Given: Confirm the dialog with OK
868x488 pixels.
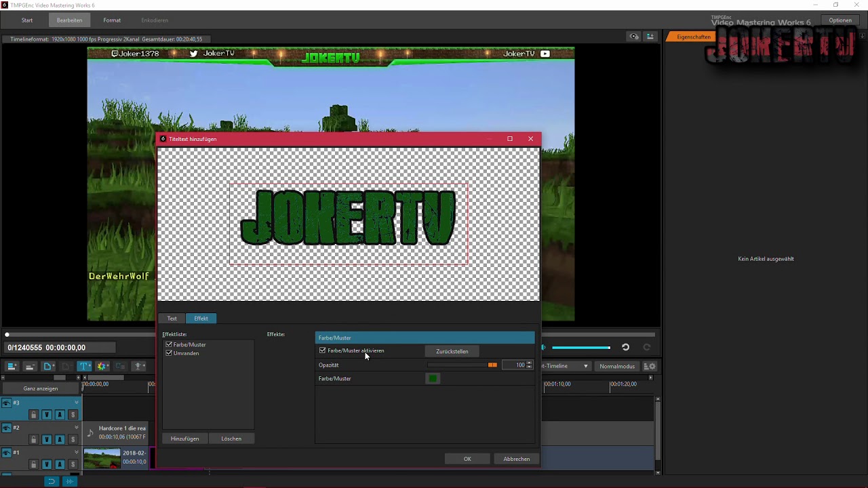Looking at the screenshot, I should [467, 459].
